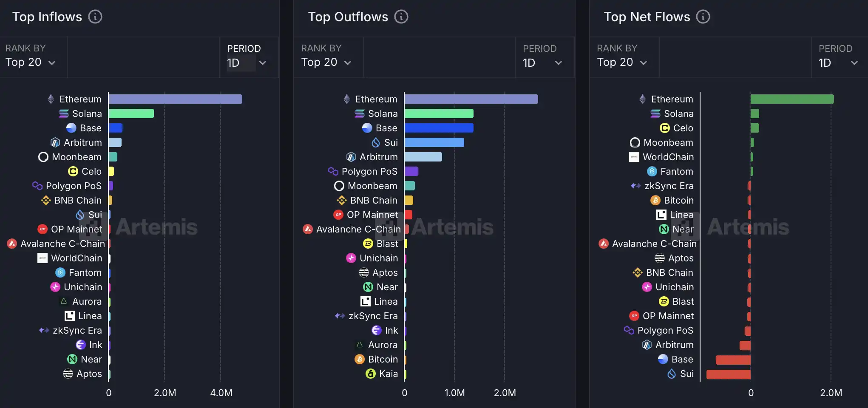Click the Avalanche C-Chain icon in Top Inflows
Image resolution: width=868 pixels, height=408 pixels.
tap(12, 244)
